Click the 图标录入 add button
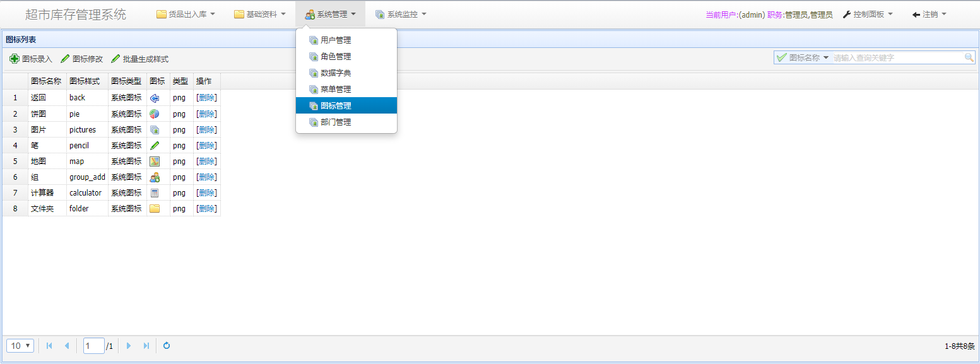980x364 pixels. tap(31, 59)
